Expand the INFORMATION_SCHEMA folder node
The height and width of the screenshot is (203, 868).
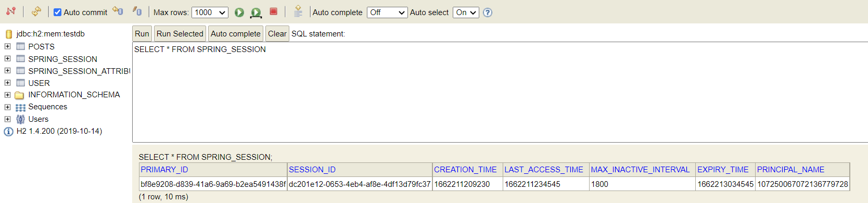click(7, 95)
